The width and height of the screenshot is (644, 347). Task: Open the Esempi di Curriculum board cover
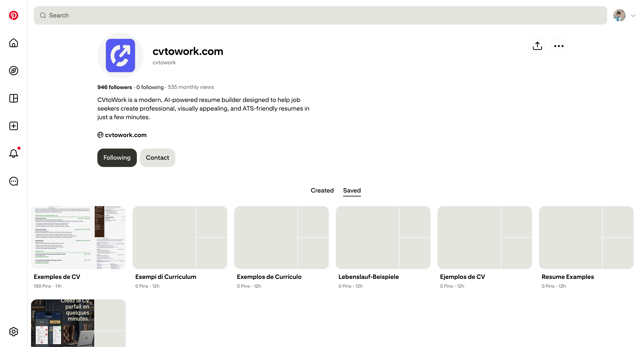[180, 238]
